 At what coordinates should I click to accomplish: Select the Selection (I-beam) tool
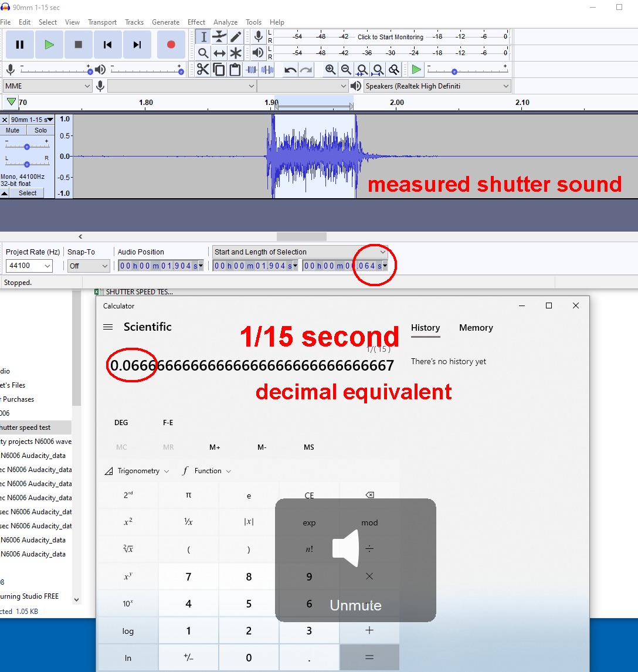pyautogui.click(x=203, y=37)
